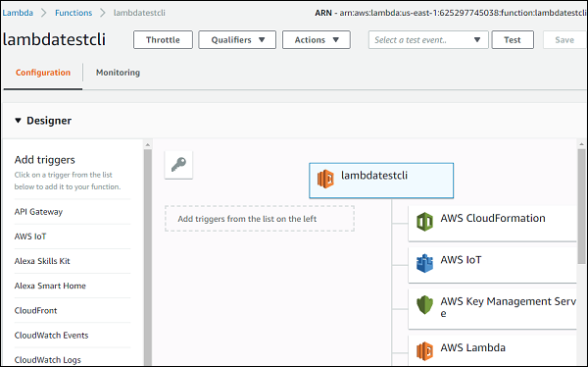
Task: Click the ARN text at top right
Action: [451, 13]
